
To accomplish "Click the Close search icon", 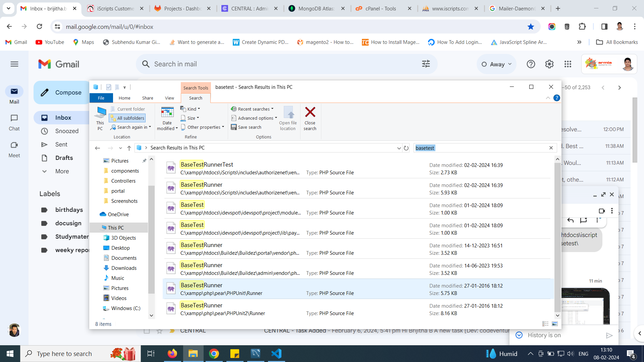I will coord(310,112).
